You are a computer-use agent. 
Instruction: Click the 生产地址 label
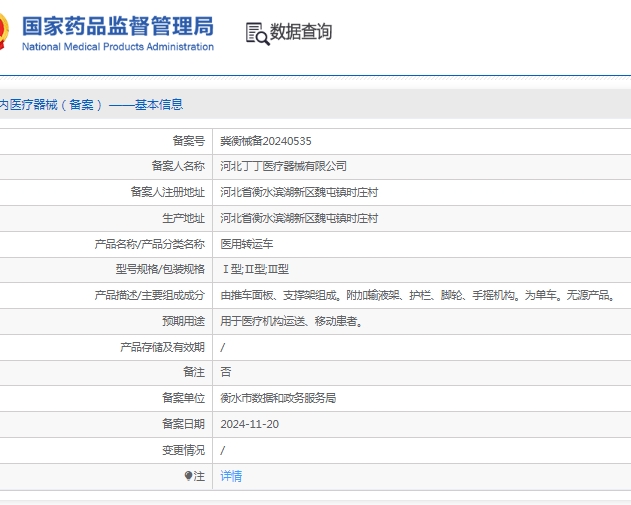click(184, 218)
